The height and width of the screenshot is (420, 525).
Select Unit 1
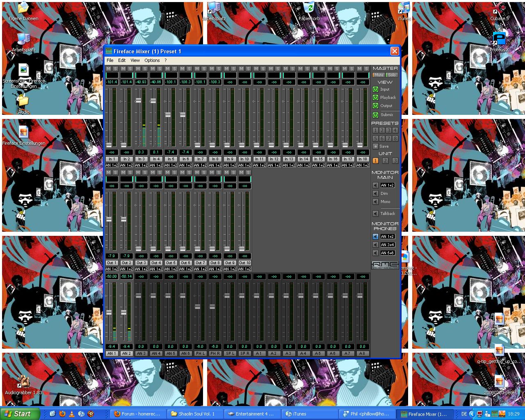(375, 161)
